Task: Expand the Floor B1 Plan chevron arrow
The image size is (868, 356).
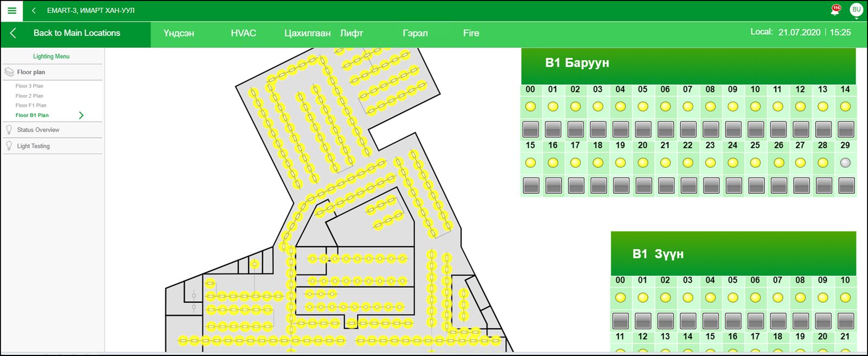Action: tap(81, 115)
